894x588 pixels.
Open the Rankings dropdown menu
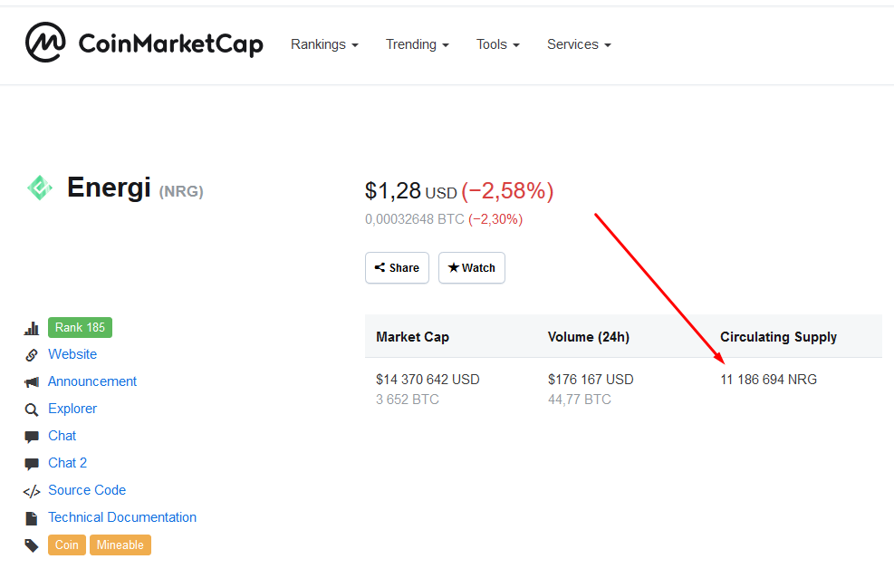(324, 44)
